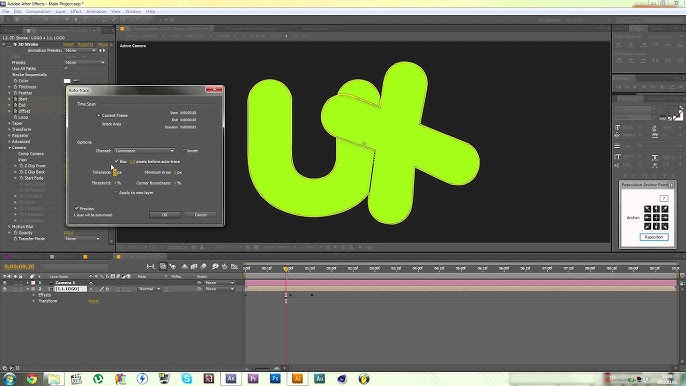Select the middle-right anchor point icon
This screenshot has width=686, height=386.
pyautogui.click(x=665, y=218)
